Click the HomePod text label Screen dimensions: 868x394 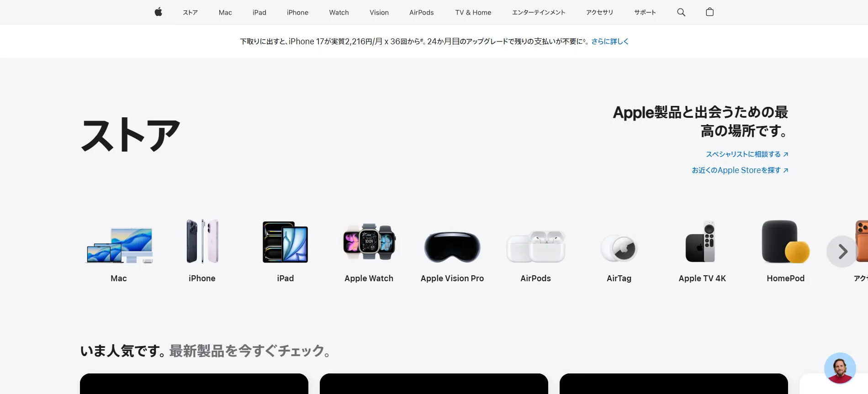(x=785, y=278)
